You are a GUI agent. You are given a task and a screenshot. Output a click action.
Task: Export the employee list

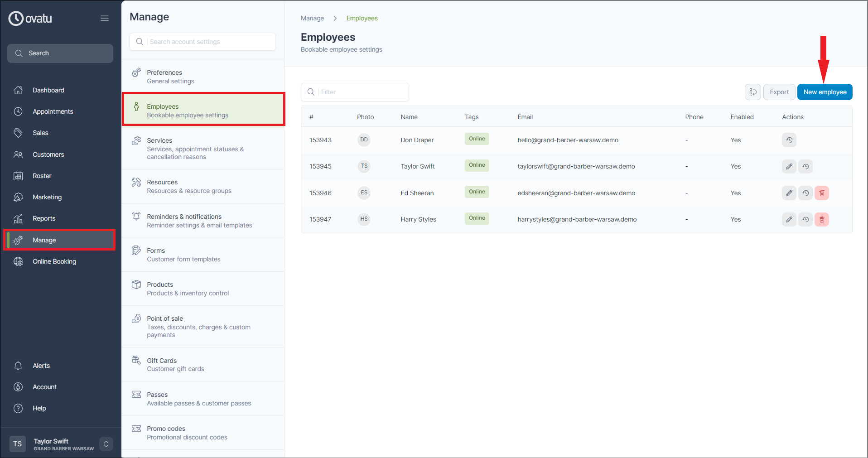779,92
